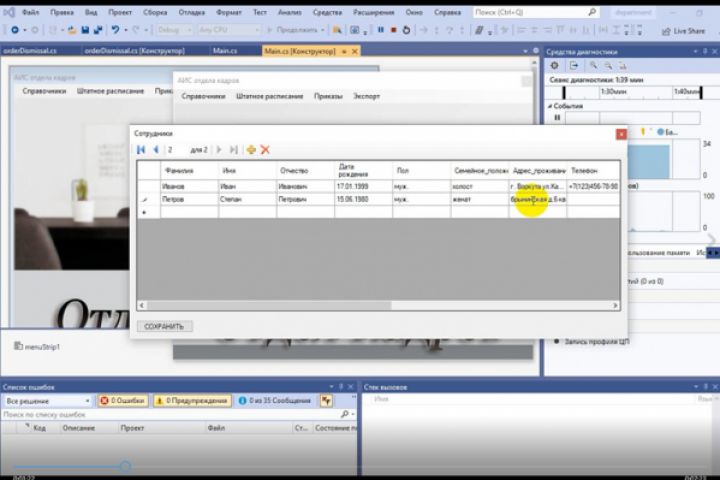Switch to the Main.cs tab
This screenshot has height=480, width=720.
pyautogui.click(x=225, y=51)
